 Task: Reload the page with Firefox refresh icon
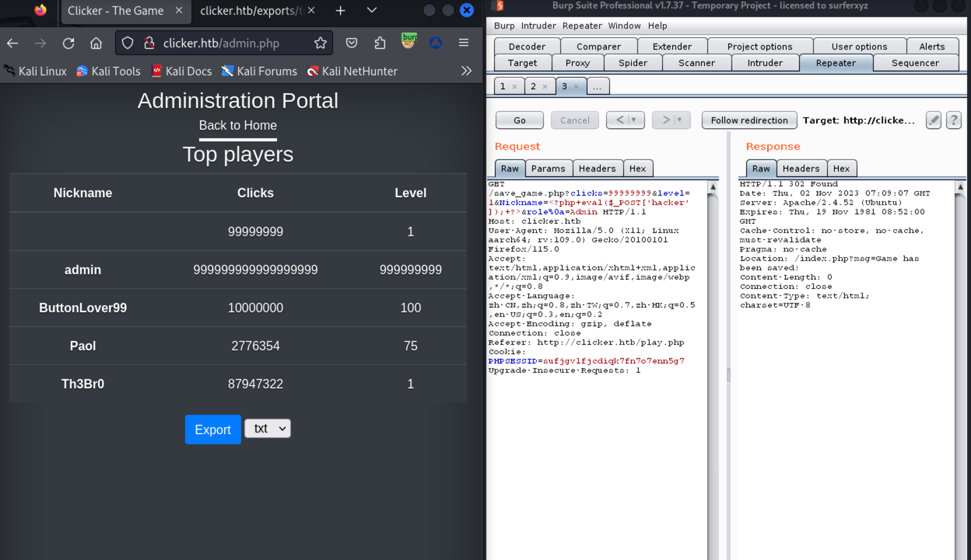tap(69, 43)
